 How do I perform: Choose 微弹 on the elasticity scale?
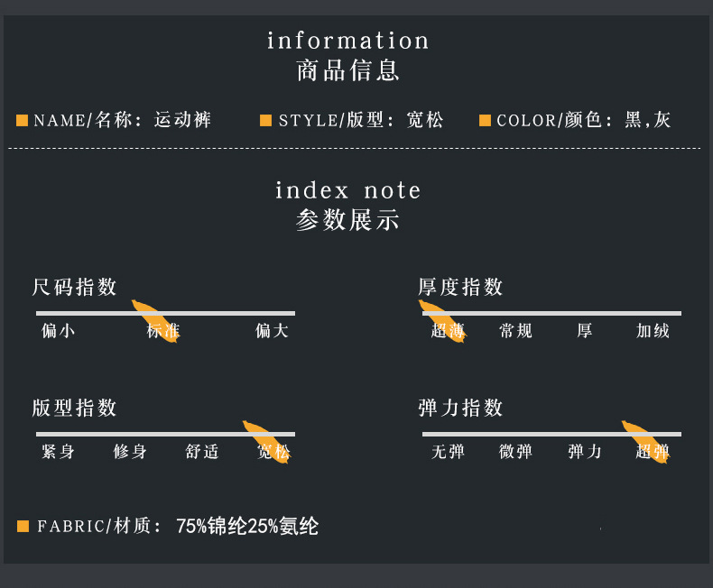[515, 452]
